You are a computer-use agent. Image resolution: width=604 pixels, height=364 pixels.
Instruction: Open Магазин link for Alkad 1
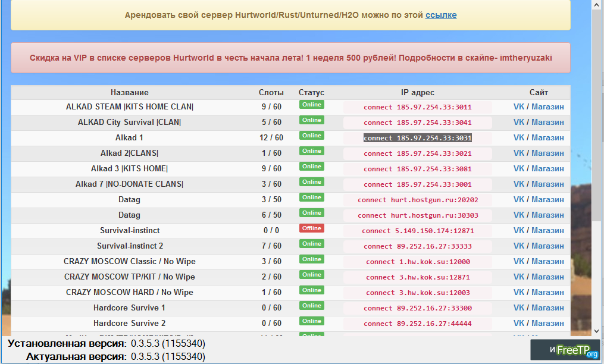(547, 138)
